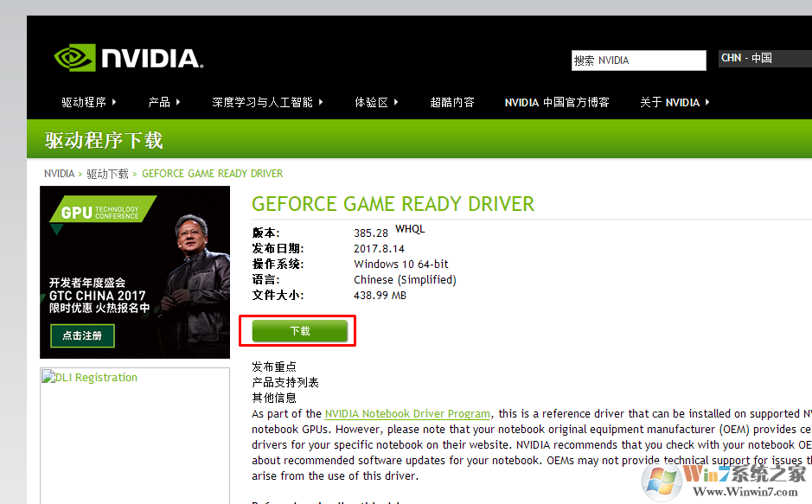This screenshot has width=812, height=504.
Task: Click the WHQL label
Action: point(410,229)
